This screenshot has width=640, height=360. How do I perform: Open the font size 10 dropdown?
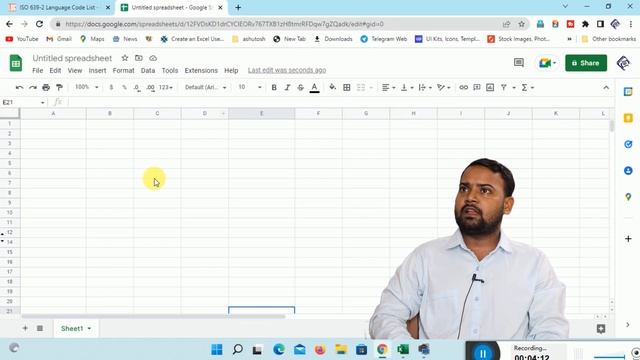(250, 87)
